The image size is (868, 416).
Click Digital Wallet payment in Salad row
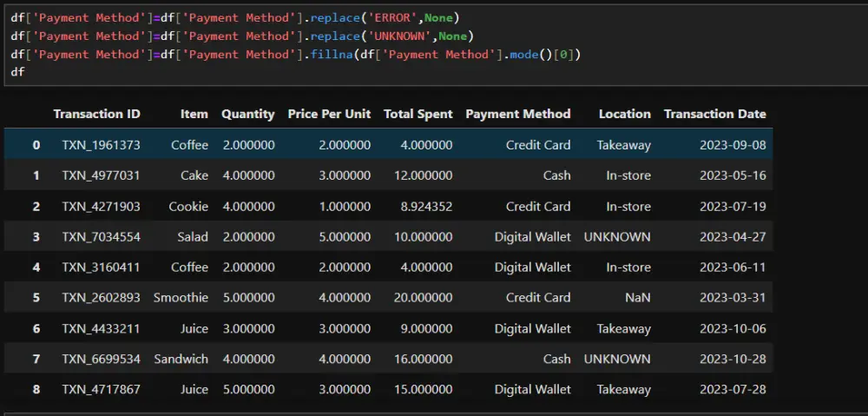pos(533,237)
